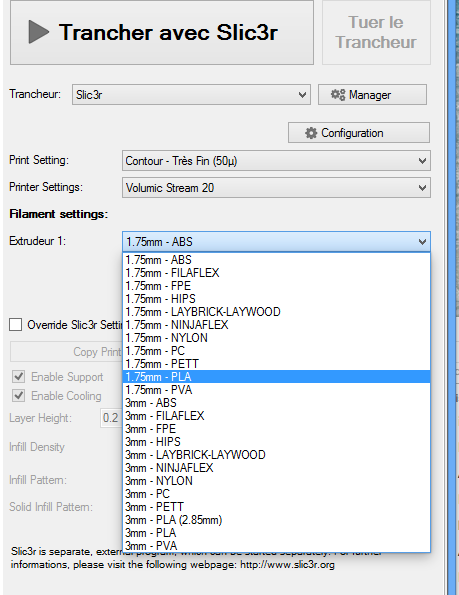This screenshot has width=459, height=595.
Task: Select 3mm - LAYBRICK-LAYWOOD option
Action: pos(276,455)
